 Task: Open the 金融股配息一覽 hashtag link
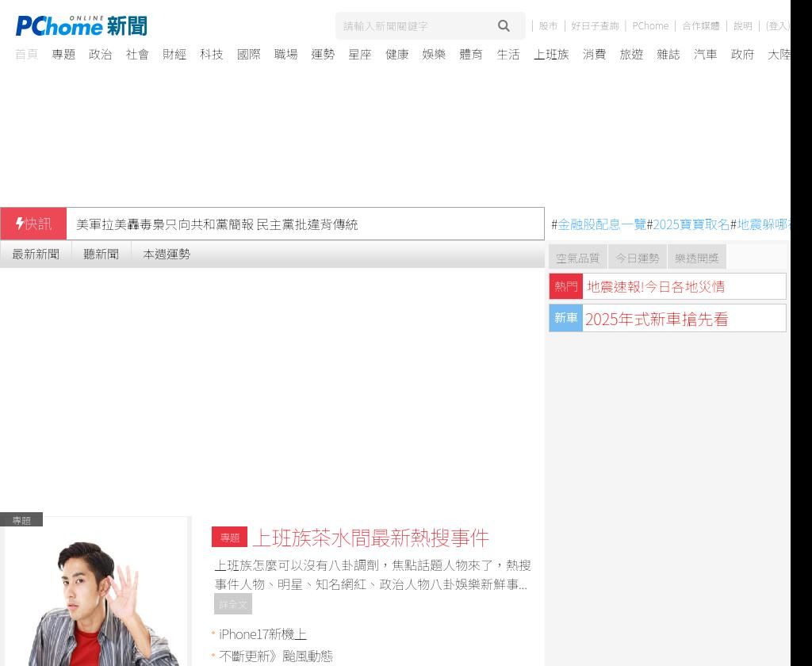602,224
